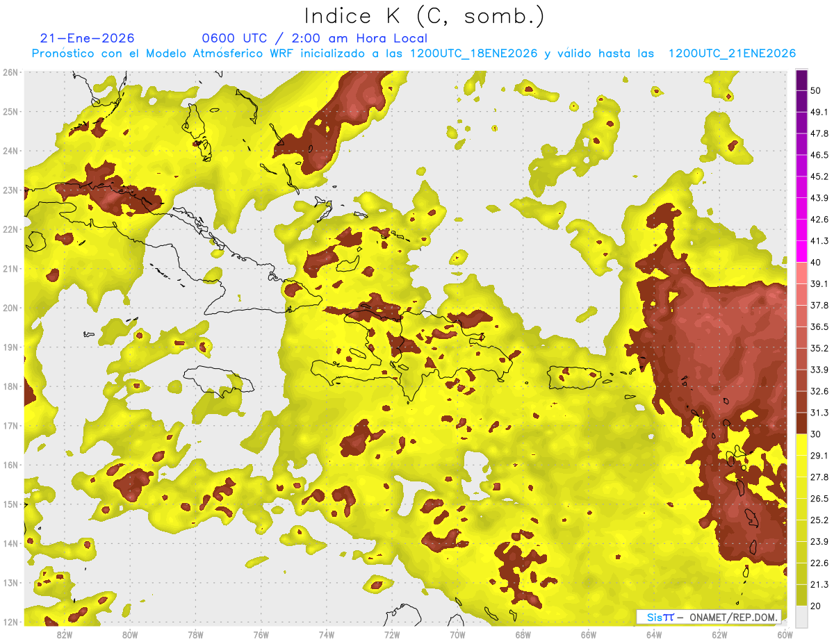Click the colorbar value "50"
Viewport: 834px width, 644px height.
pos(817,90)
